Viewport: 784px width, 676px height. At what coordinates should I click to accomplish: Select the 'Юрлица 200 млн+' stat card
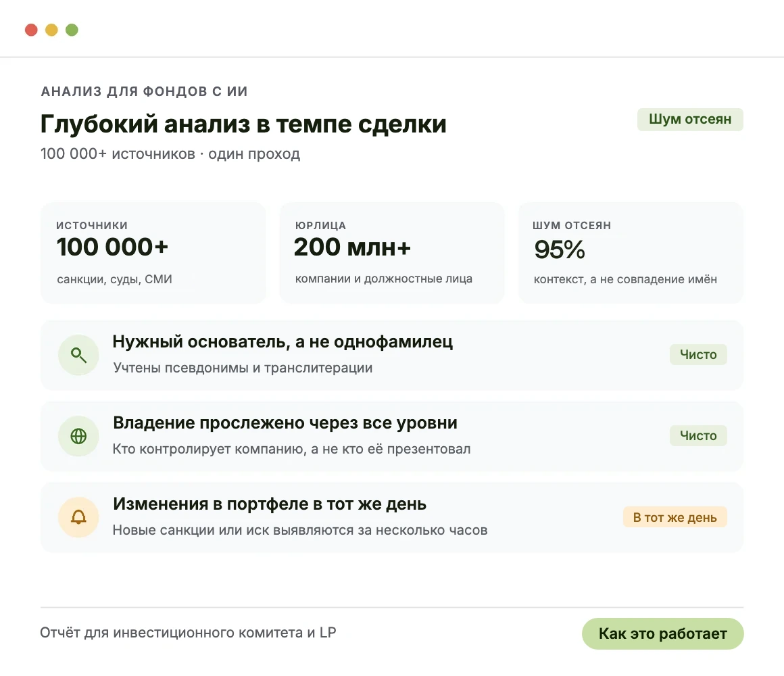click(391, 253)
